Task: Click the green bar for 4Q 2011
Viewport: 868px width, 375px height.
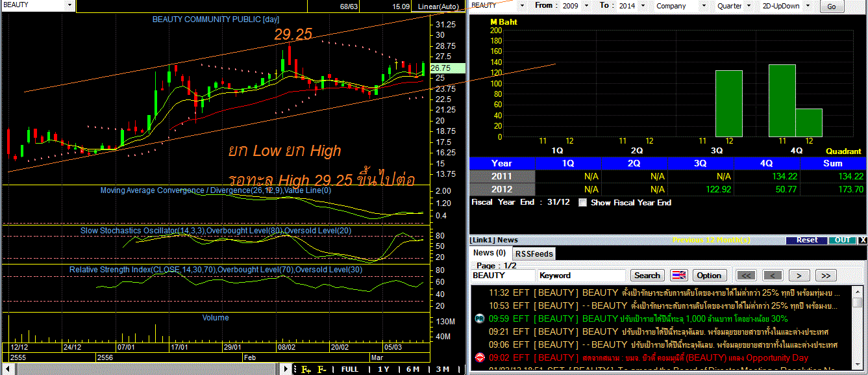Action: [x=782, y=101]
